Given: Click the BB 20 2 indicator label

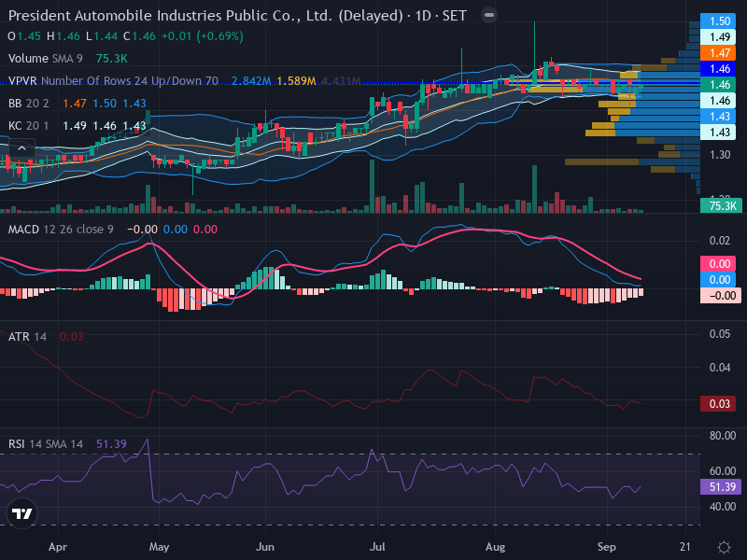Looking at the screenshot, I should [x=29, y=104].
